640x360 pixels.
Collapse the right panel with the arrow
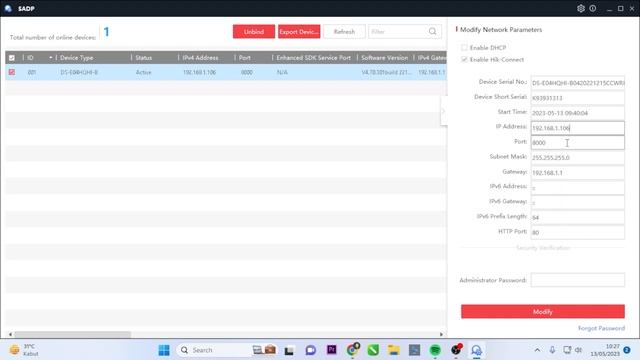click(x=444, y=111)
